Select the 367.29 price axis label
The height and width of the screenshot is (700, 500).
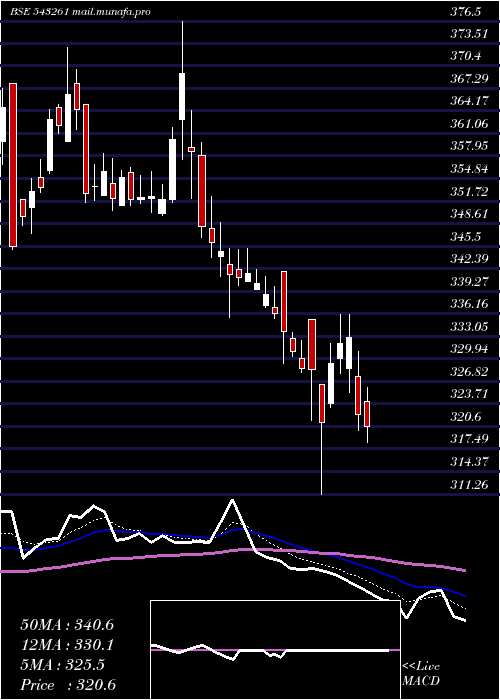[x=469, y=79]
